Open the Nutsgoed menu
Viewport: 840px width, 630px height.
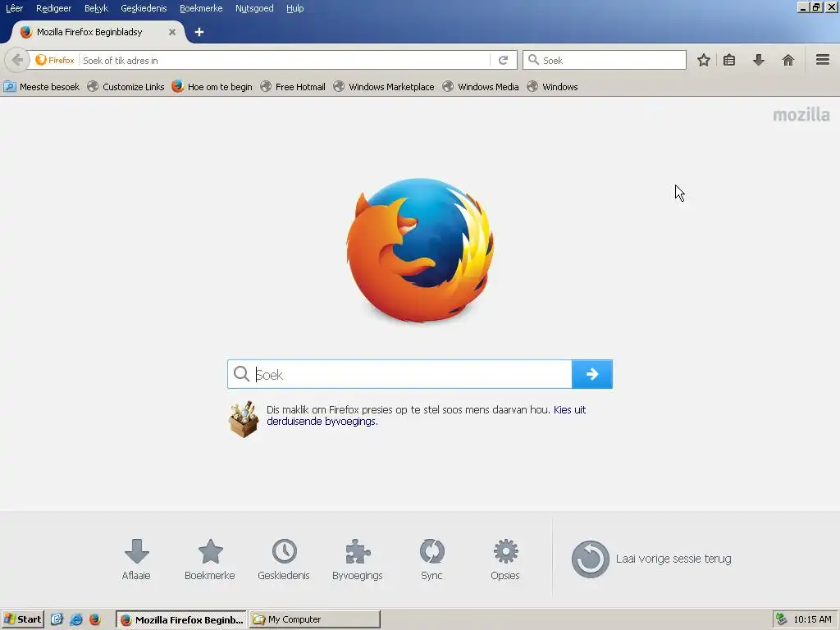click(254, 8)
